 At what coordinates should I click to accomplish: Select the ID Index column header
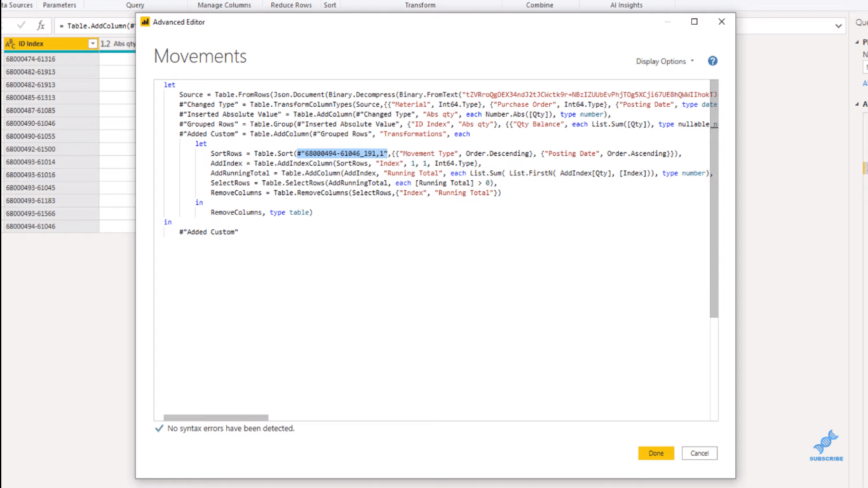pyautogui.click(x=50, y=44)
